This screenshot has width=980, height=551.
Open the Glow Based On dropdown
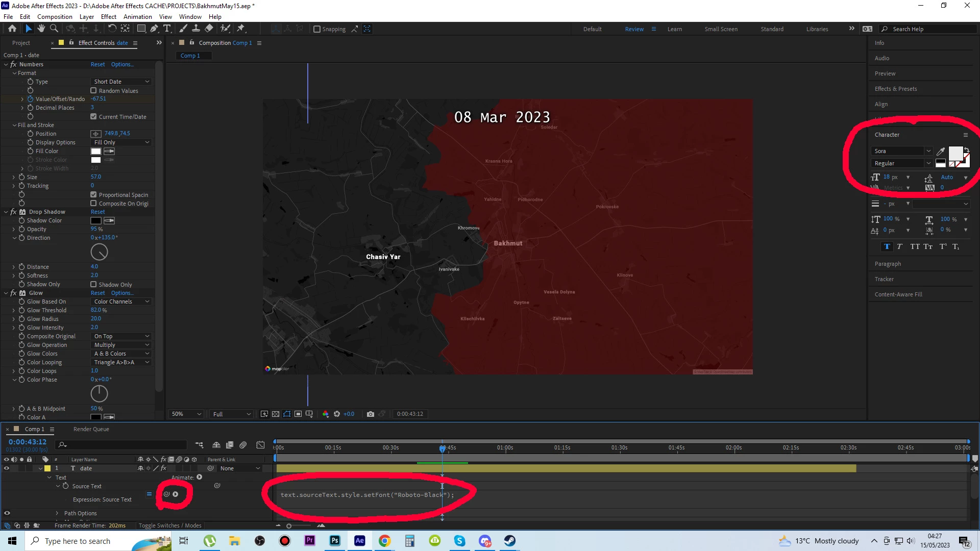[x=121, y=302]
